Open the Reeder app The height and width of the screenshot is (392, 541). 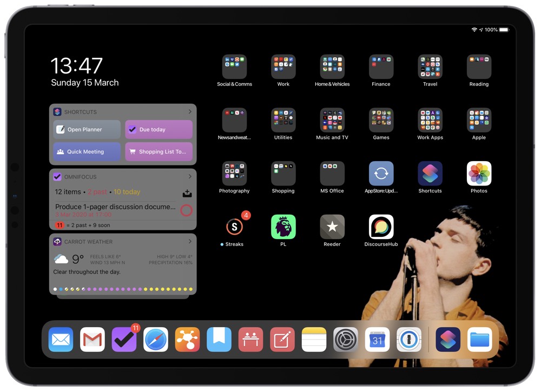(332, 227)
